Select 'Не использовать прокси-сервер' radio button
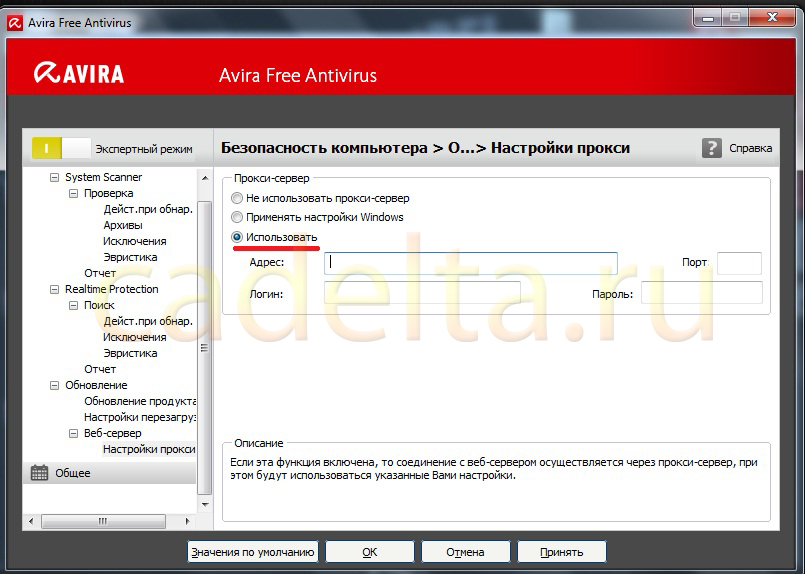 (237, 198)
